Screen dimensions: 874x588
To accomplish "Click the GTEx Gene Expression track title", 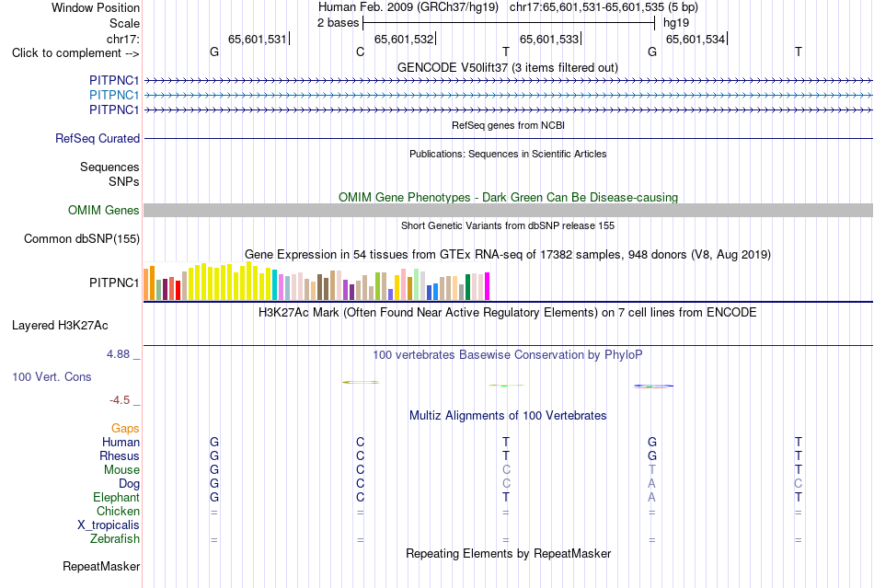I will click(x=508, y=255).
